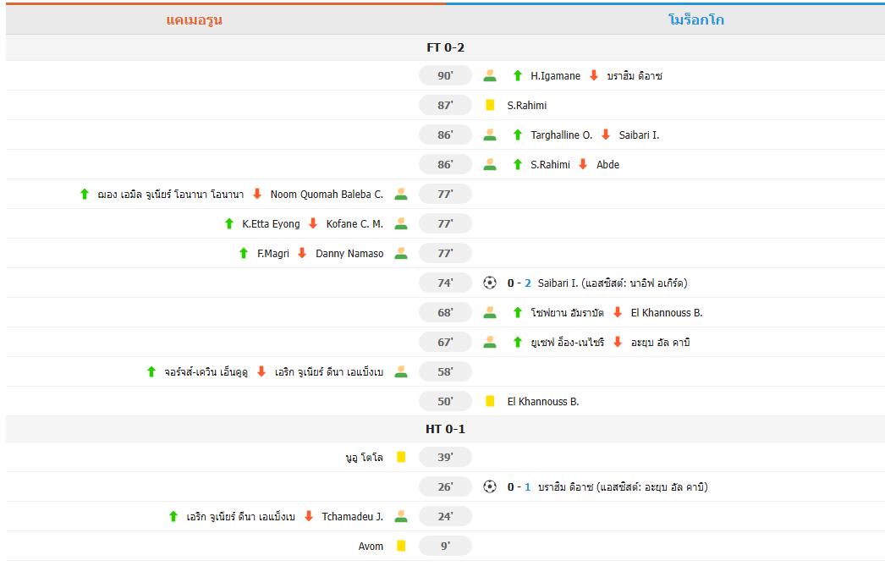The height and width of the screenshot is (588, 885).
Task: Click the 77' minute badge for F.Magri
Action: click(x=445, y=253)
